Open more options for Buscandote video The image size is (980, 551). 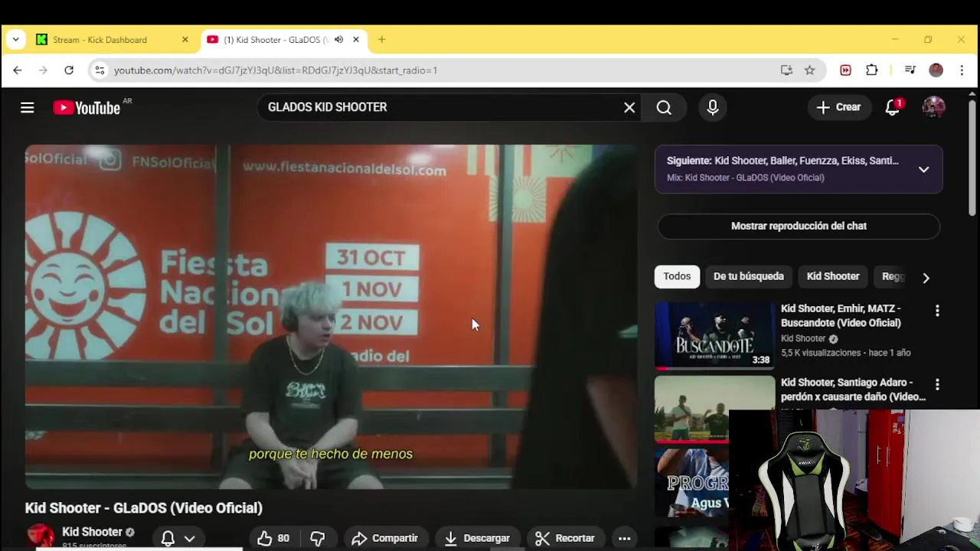(x=937, y=311)
